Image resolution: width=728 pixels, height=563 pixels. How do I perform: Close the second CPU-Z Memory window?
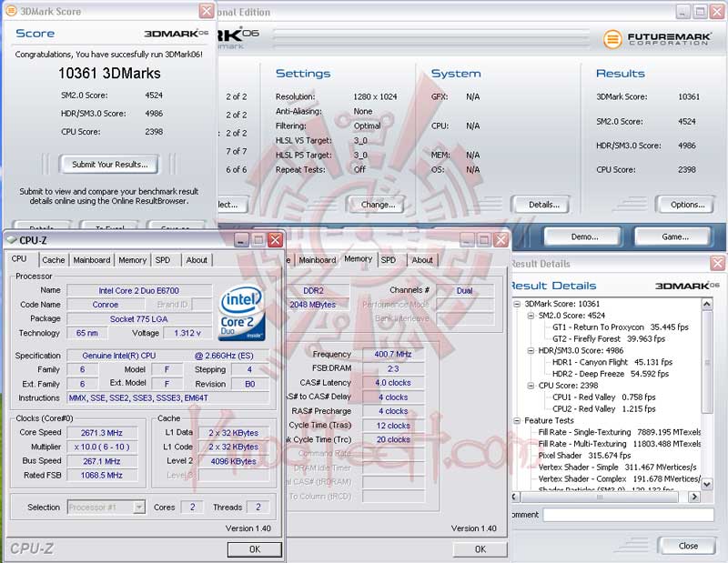click(500, 239)
